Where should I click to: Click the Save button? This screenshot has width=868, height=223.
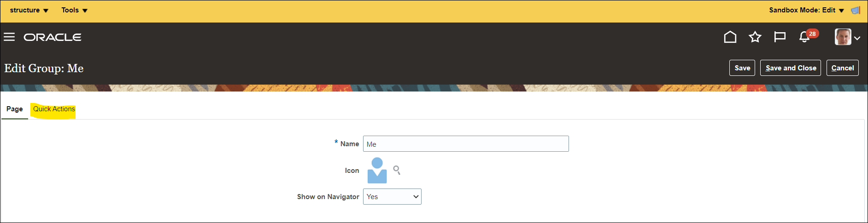point(742,68)
